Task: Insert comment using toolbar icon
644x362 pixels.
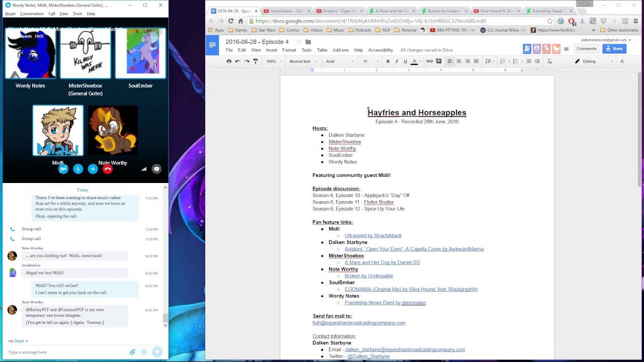Action: (x=439, y=61)
